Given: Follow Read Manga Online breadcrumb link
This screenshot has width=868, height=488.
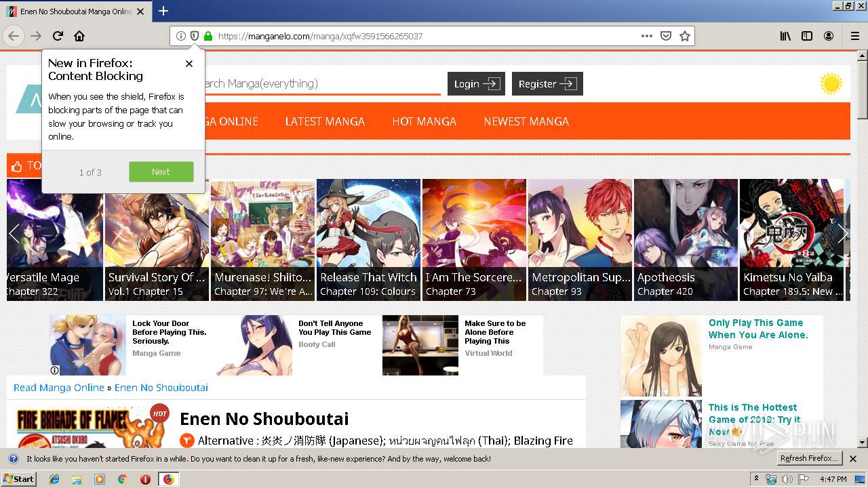Looking at the screenshot, I should [x=59, y=388].
